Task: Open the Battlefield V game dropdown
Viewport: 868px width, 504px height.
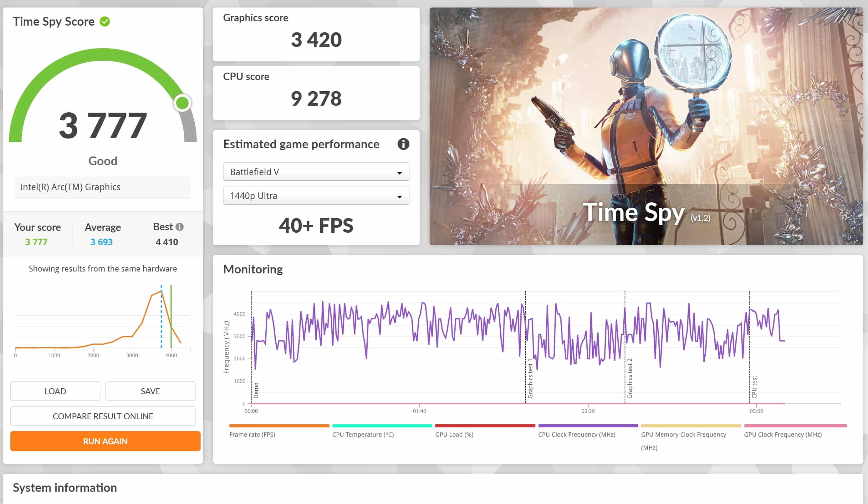Action: pyautogui.click(x=316, y=171)
